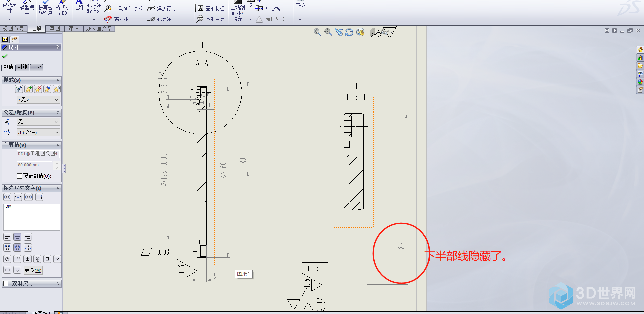The width and height of the screenshot is (644, 314).
Task: Collapse the 主要值(V) section
Action: click(58, 145)
